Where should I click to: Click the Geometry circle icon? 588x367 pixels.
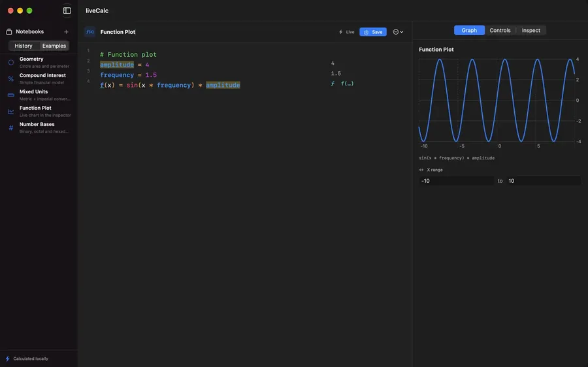pyautogui.click(x=11, y=62)
